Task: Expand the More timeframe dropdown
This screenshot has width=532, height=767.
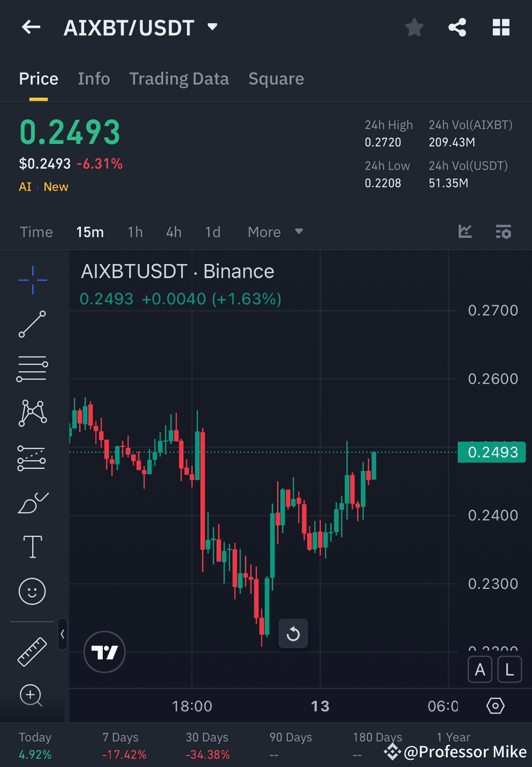Action: coord(275,232)
